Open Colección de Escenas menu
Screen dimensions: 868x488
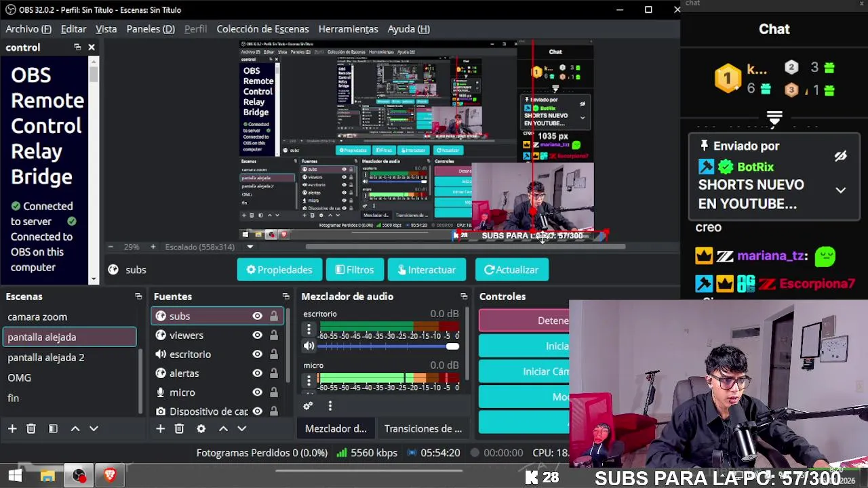pyautogui.click(x=262, y=28)
